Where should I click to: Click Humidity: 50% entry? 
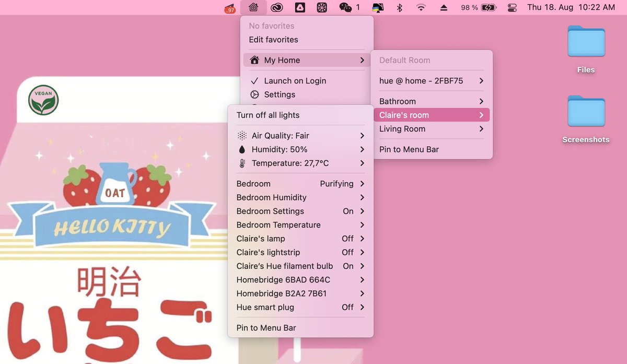click(300, 149)
